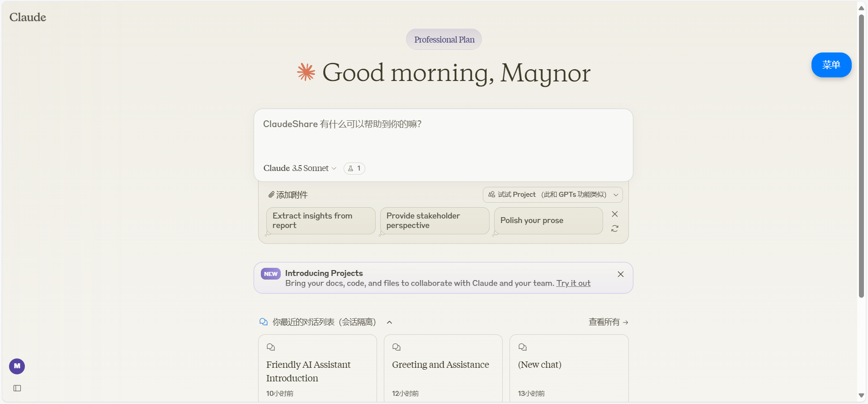Click 查看所有 to view all chats
Image resolution: width=868 pixels, height=404 pixels.
tap(609, 322)
